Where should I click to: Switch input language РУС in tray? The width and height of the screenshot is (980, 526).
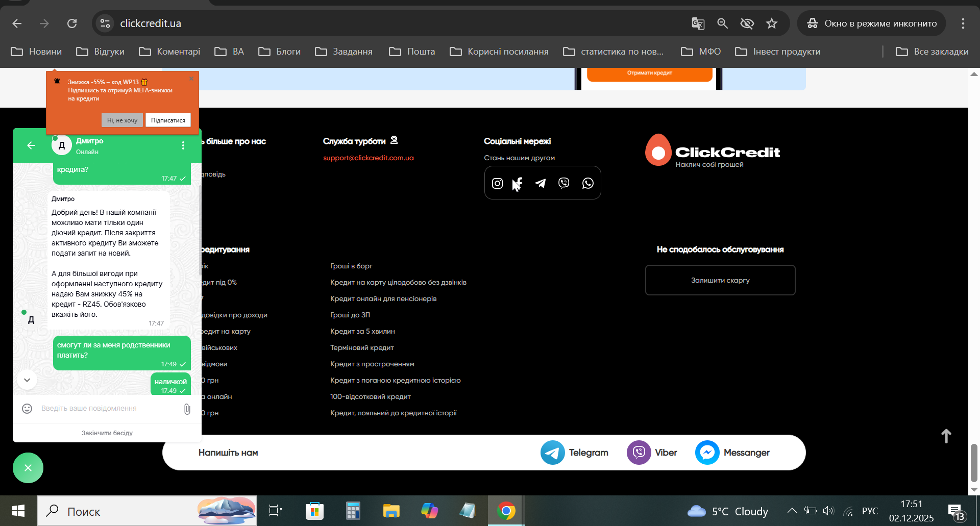tap(870, 511)
